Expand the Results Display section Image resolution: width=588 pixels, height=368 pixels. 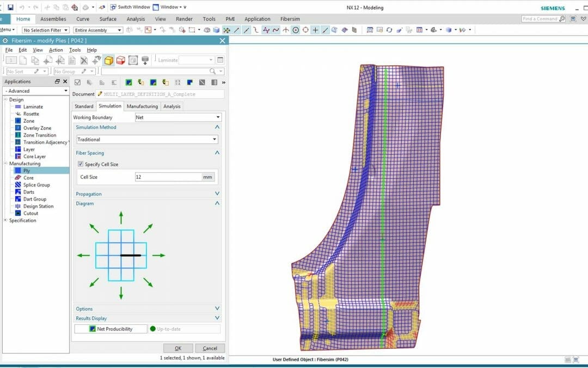coord(217,318)
